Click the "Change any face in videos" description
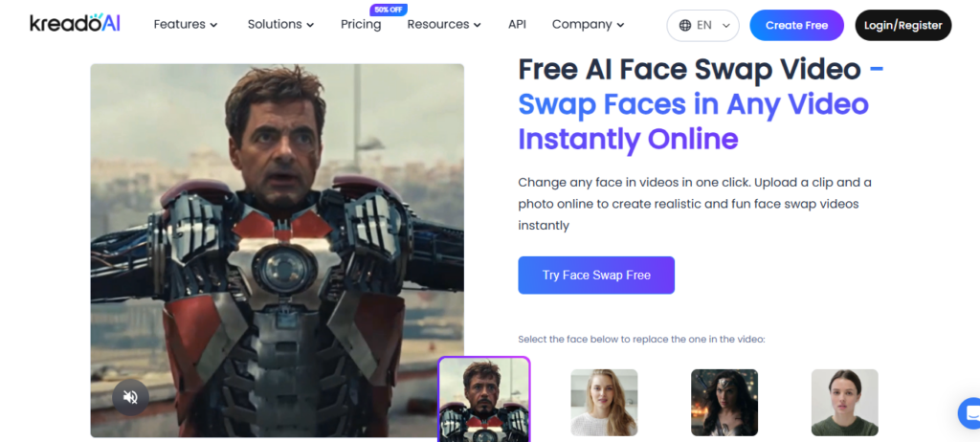This screenshot has height=442, width=980. click(695, 204)
